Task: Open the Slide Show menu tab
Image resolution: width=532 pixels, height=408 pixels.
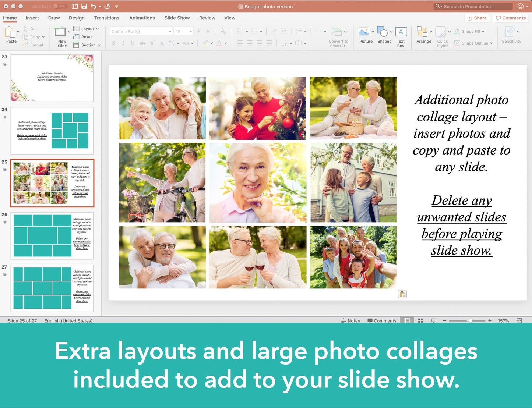Action: coord(177,18)
